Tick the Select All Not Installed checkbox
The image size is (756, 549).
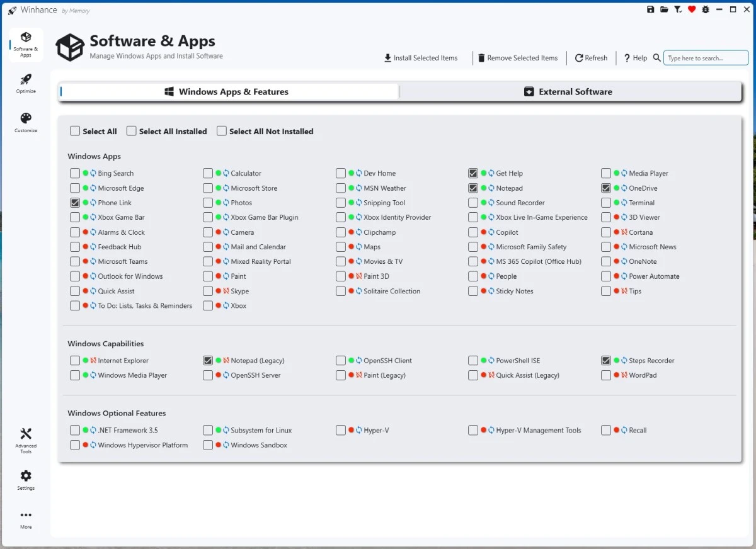coord(222,131)
